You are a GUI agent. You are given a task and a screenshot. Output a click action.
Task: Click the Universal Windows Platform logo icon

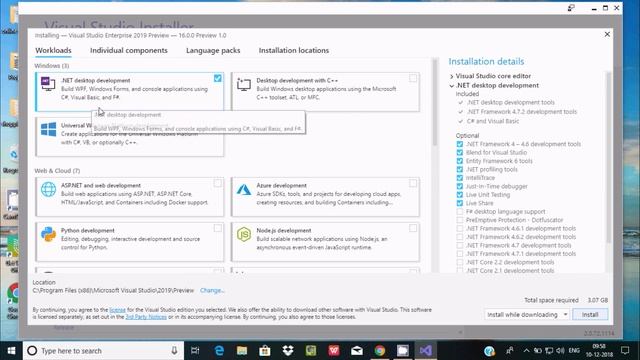tap(49, 130)
